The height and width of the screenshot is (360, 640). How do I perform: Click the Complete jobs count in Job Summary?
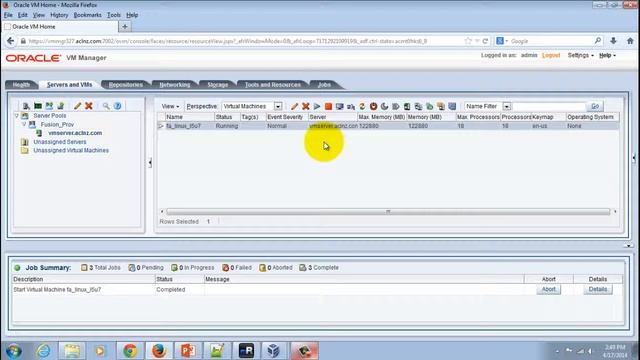pyautogui.click(x=319, y=268)
